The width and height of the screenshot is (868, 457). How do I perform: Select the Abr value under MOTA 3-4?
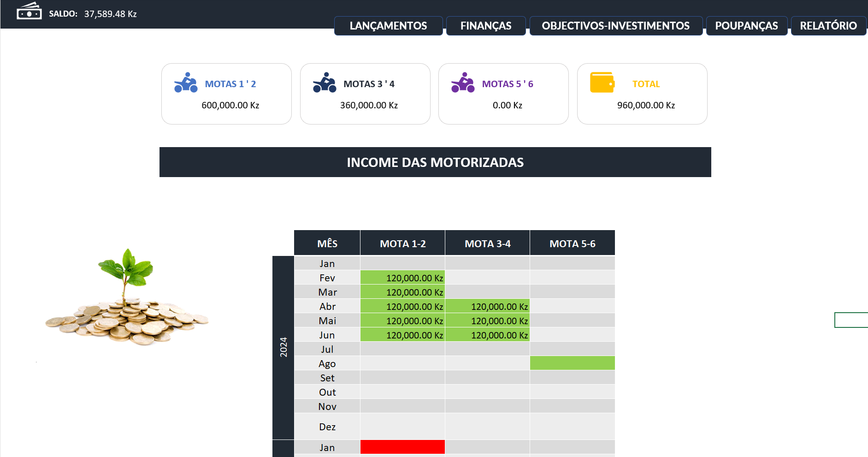[x=487, y=306]
